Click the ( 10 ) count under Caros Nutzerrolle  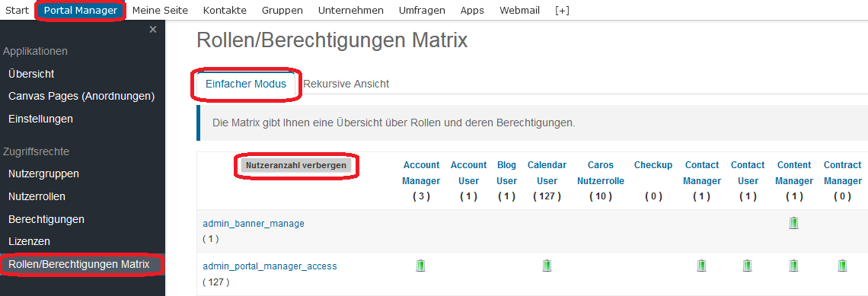[x=601, y=196]
